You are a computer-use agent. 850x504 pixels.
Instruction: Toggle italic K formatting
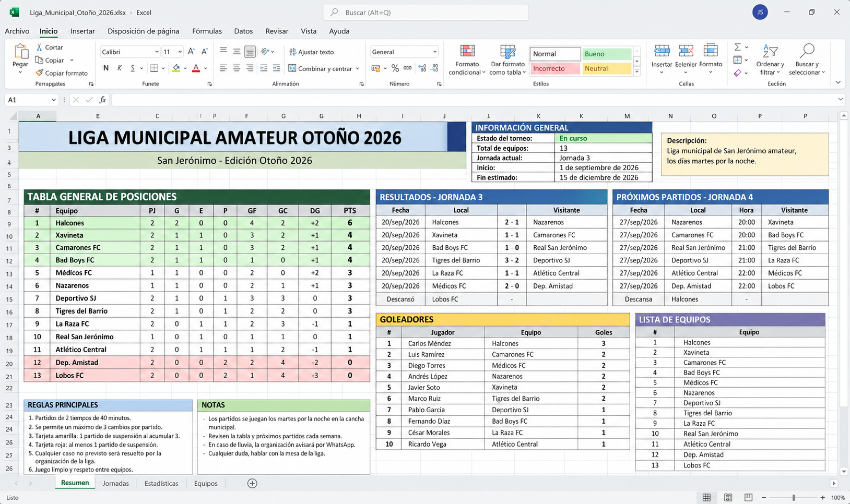tap(120, 68)
